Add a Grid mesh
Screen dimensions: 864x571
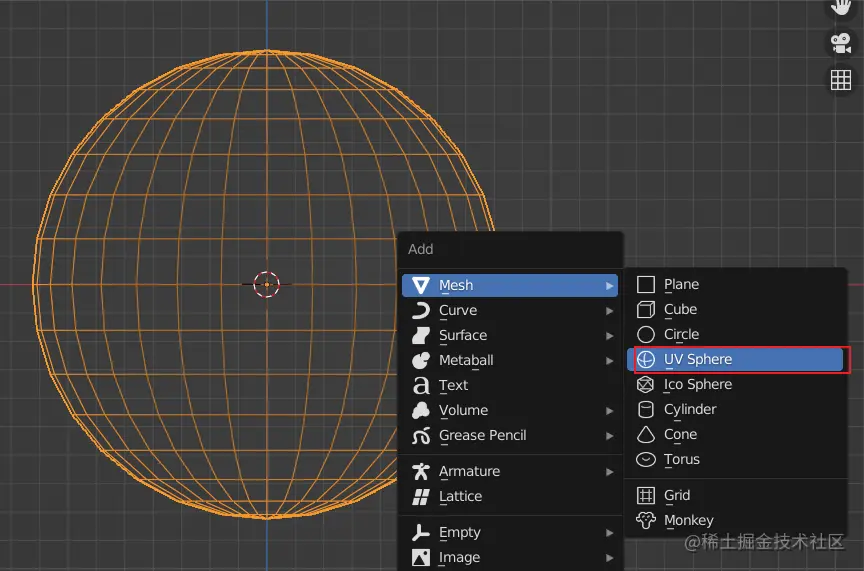pos(735,495)
